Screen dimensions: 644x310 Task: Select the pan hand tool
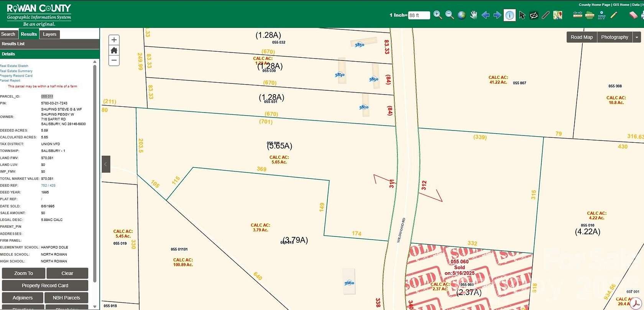point(474,15)
